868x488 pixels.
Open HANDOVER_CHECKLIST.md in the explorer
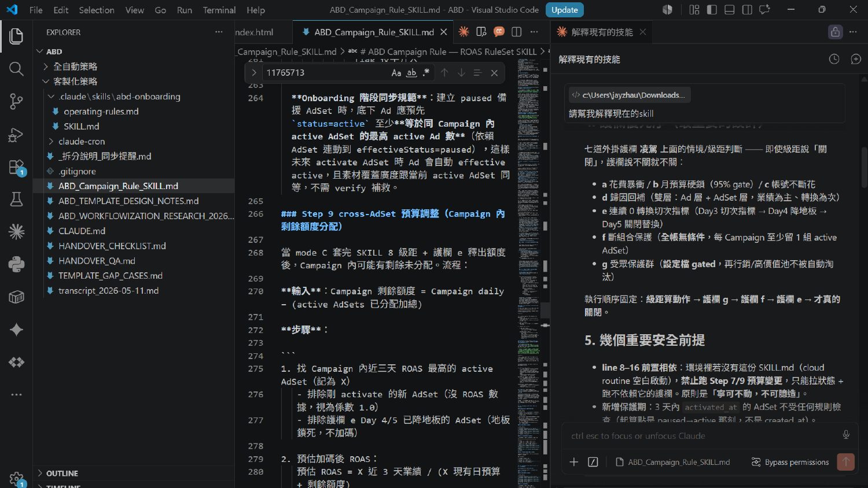112,246
